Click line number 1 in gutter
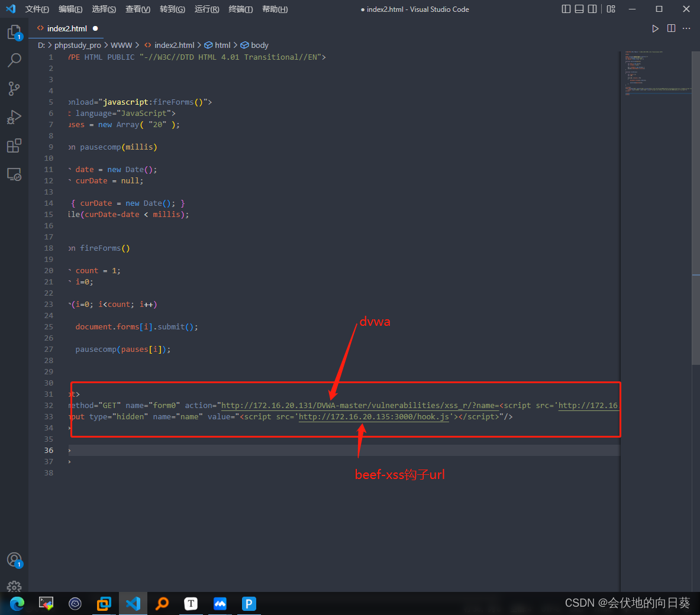 [x=51, y=57]
